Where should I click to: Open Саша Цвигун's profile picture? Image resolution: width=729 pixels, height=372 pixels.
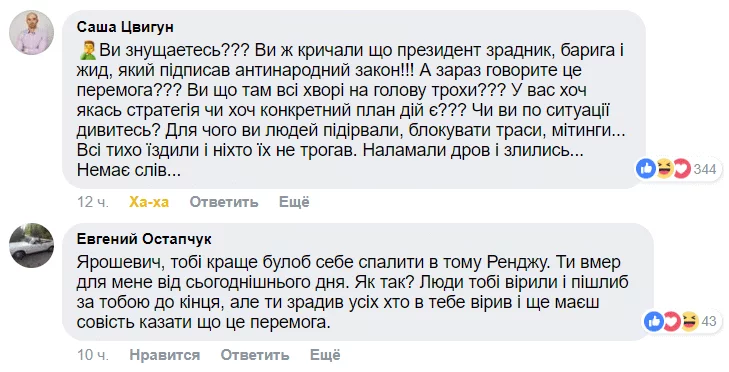pyautogui.click(x=32, y=33)
